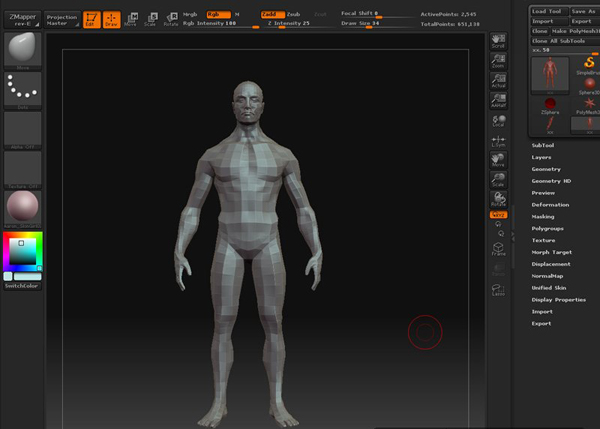This screenshot has height=429, width=600.
Task: Open the Display Properties sub-palette
Action: [x=559, y=300]
